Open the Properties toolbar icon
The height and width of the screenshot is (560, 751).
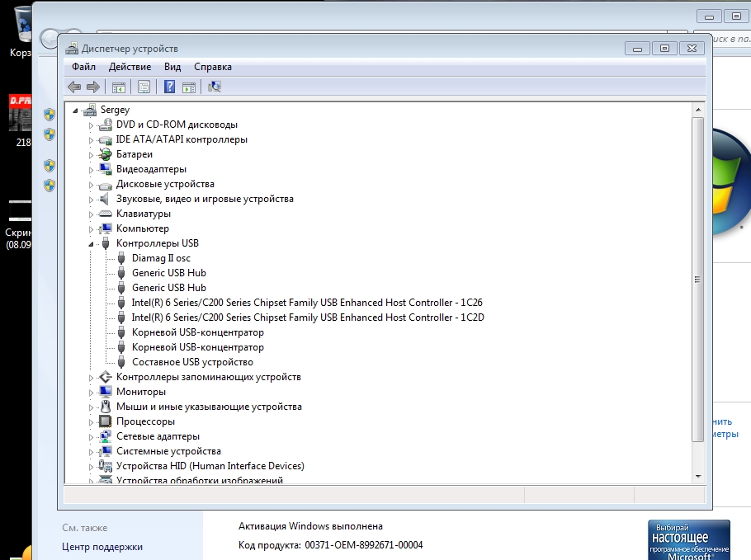pos(144,87)
